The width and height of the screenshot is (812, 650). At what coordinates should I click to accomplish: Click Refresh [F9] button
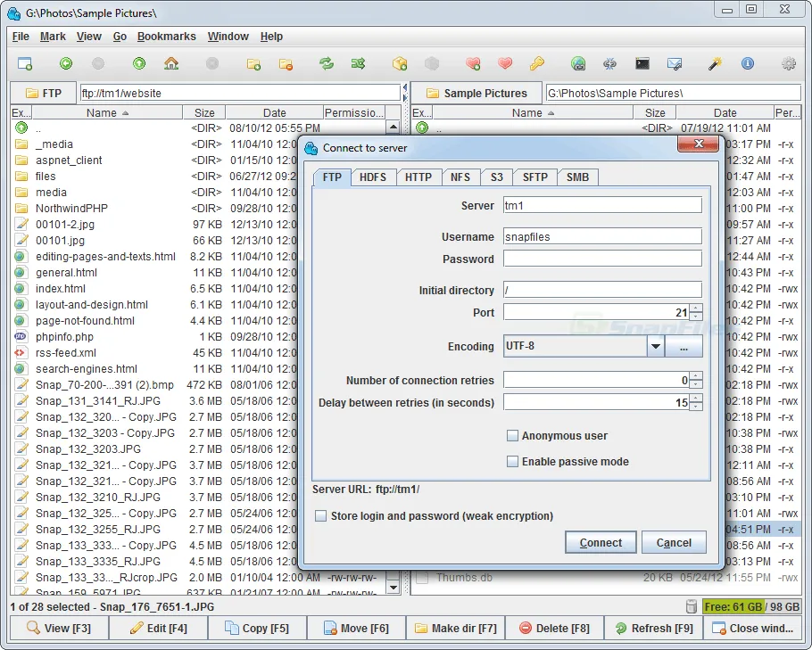coord(653,629)
